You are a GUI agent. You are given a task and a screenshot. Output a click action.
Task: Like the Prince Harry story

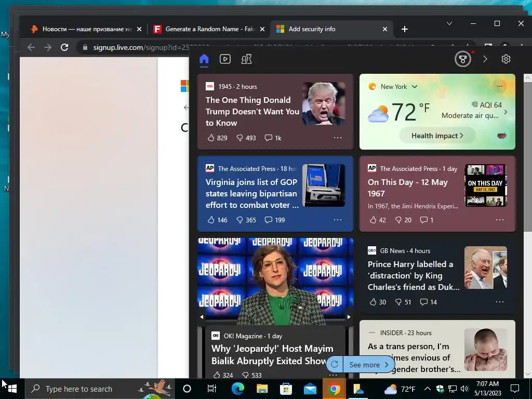click(x=378, y=302)
